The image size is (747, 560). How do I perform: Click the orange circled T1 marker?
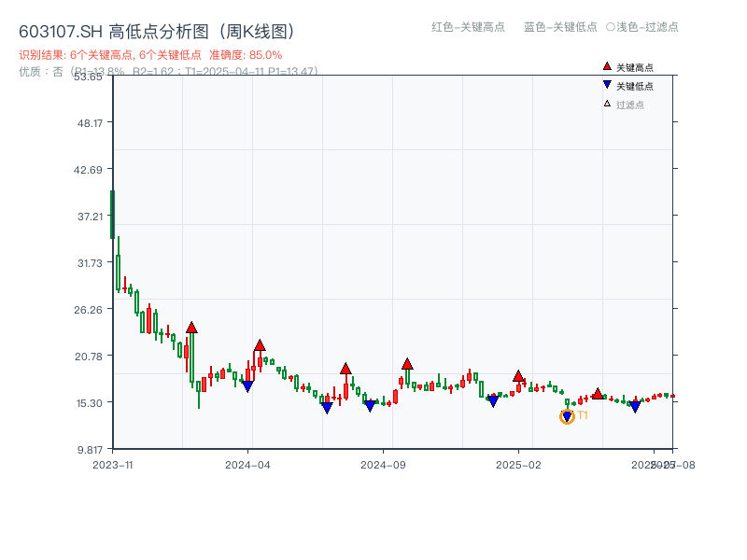[567, 416]
